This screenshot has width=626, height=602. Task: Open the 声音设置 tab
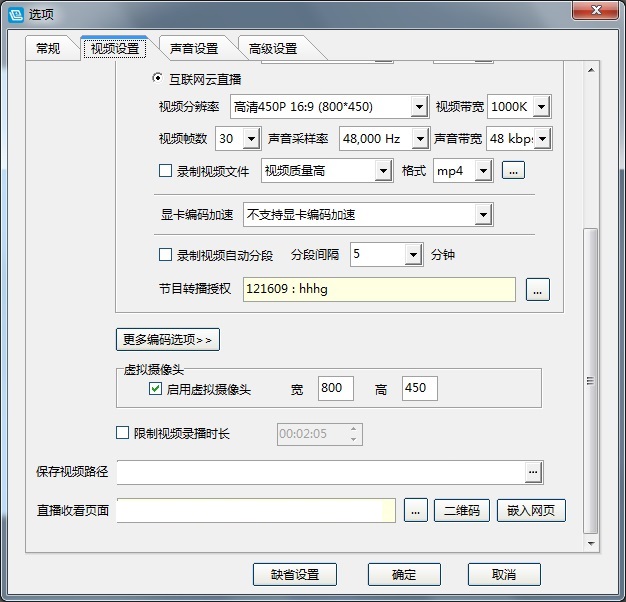pyautogui.click(x=194, y=49)
